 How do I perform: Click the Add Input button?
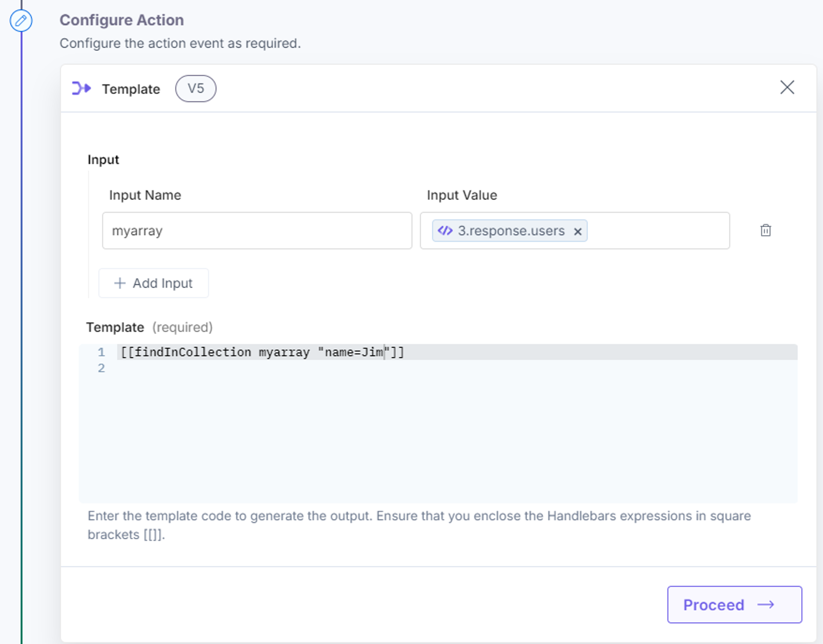pyautogui.click(x=153, y=283)
